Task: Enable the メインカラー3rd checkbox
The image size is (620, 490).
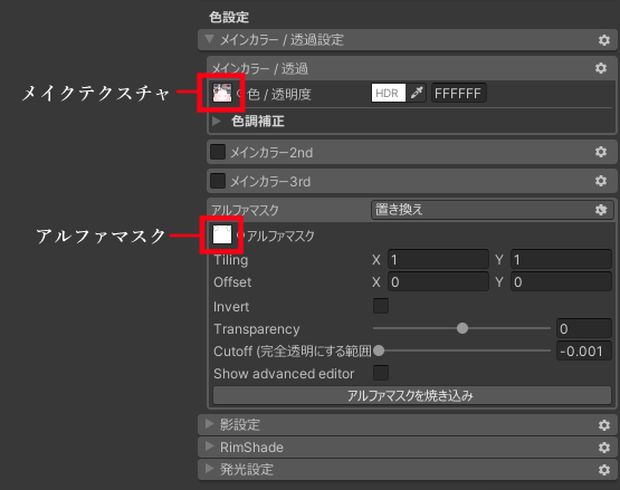Action: tap(217, 181)
